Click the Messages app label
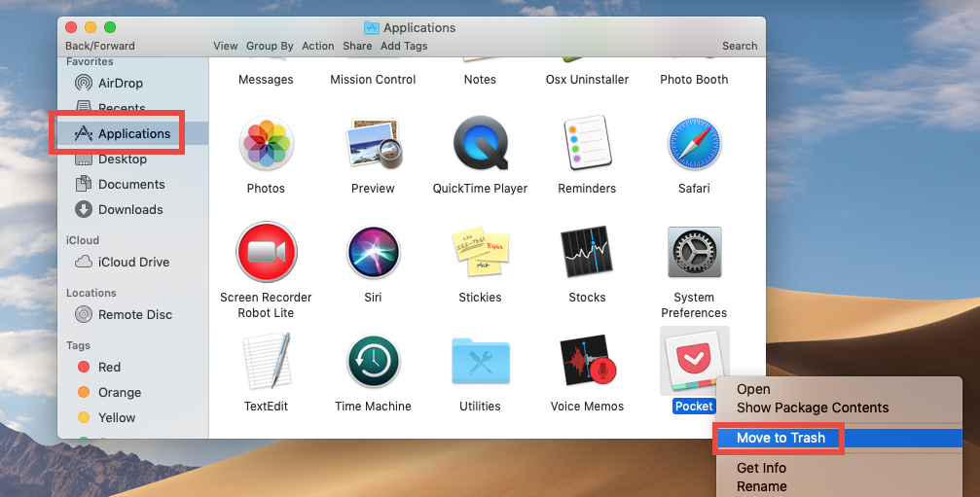980x497 pixels. [x=266, y=80]
